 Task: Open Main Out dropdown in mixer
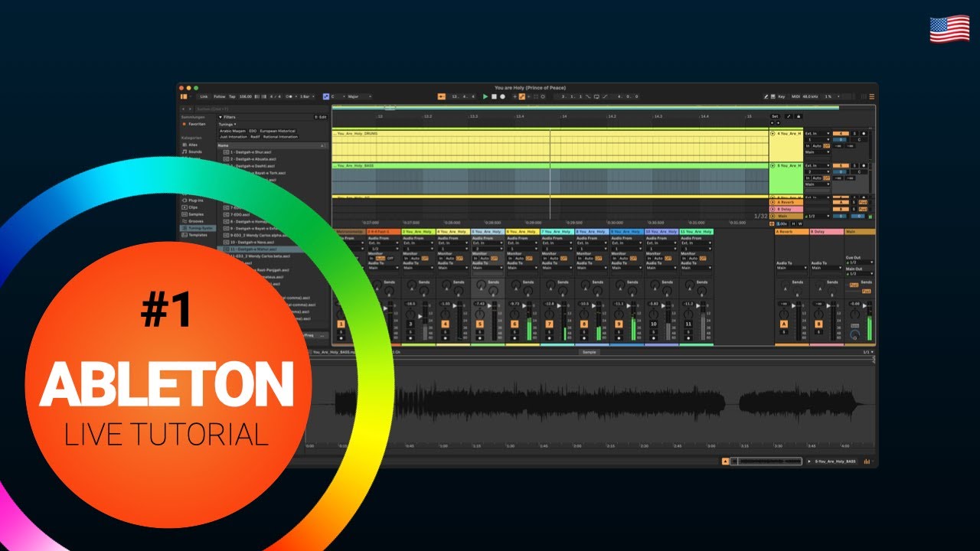click(860, 274)
